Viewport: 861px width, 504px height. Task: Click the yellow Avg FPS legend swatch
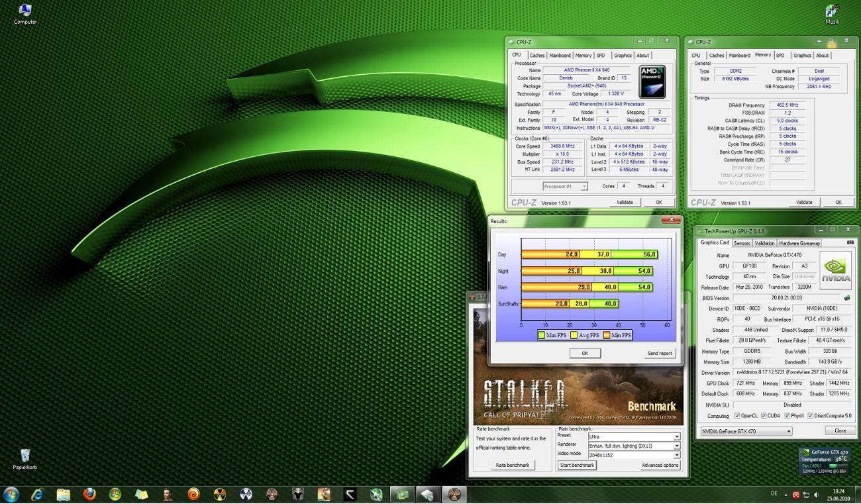(x=574, y=335)
